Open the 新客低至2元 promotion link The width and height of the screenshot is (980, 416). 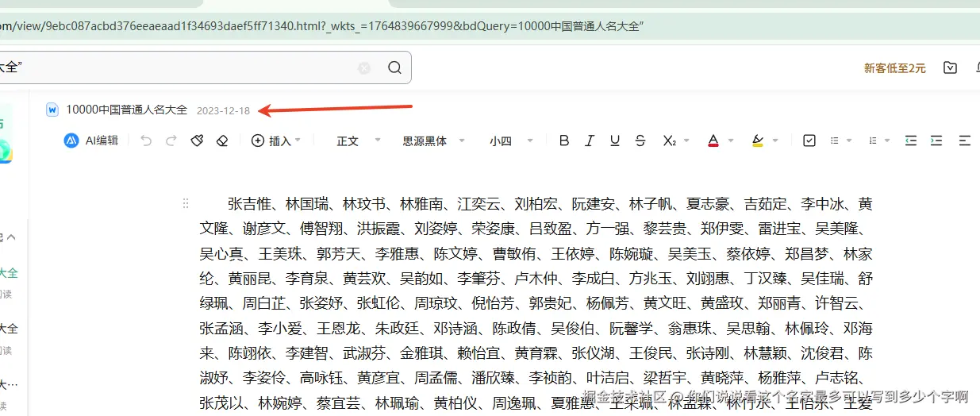[895, 68]
